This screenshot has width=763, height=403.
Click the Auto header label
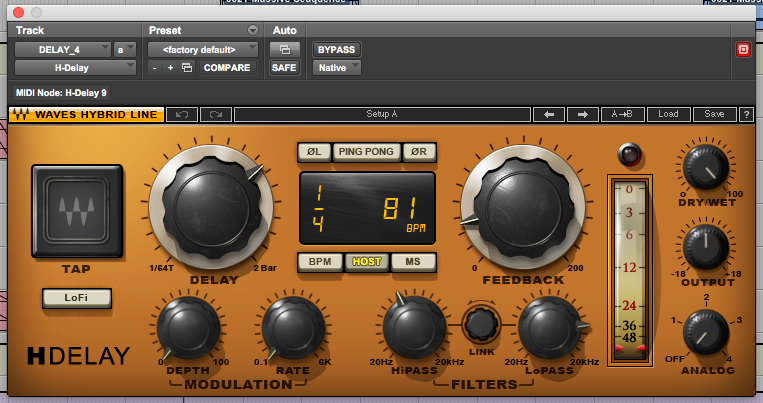pos(285,30)
